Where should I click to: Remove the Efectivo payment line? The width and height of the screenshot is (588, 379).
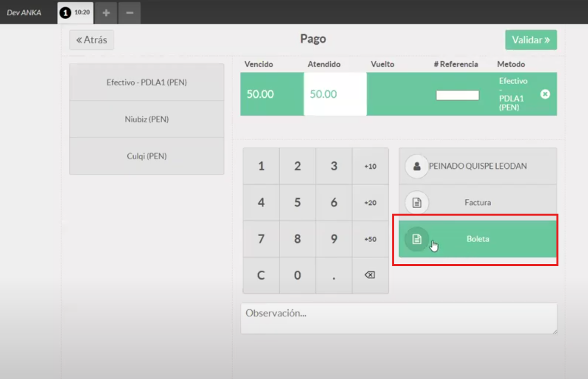pyautogui.click(x=545, y=94)
